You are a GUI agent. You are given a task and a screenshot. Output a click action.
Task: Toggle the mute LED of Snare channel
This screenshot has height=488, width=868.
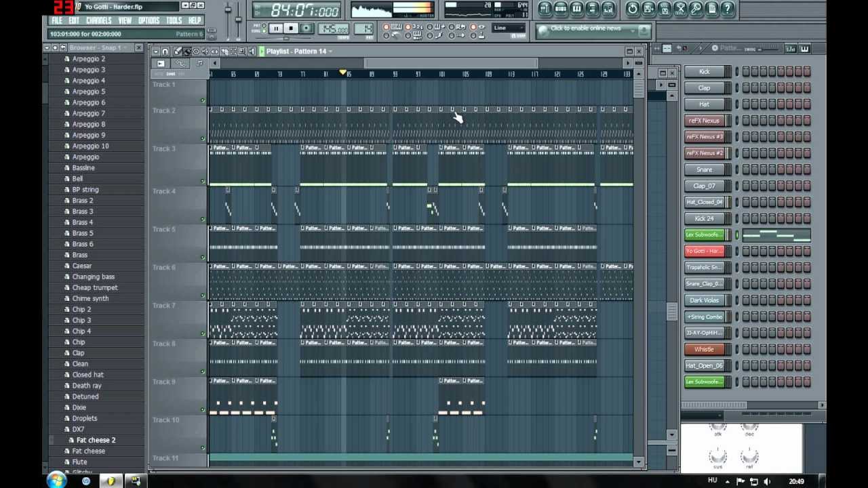[737, 169]
